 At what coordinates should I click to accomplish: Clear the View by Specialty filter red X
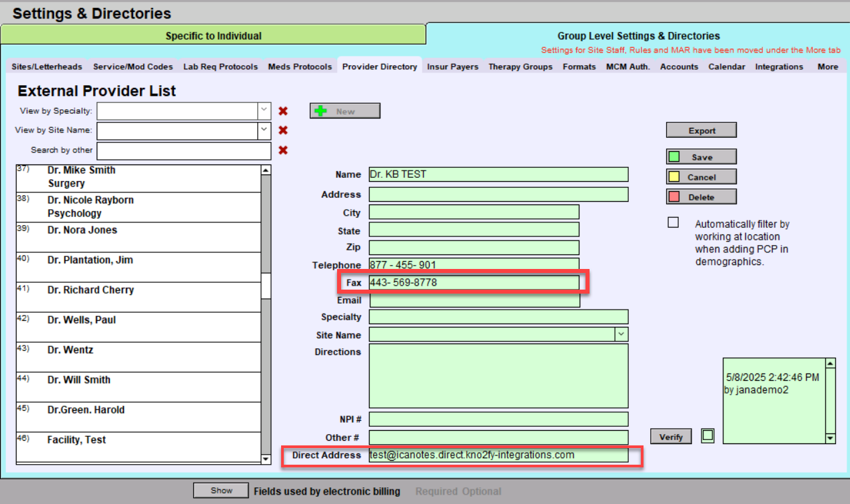[283, 111]
